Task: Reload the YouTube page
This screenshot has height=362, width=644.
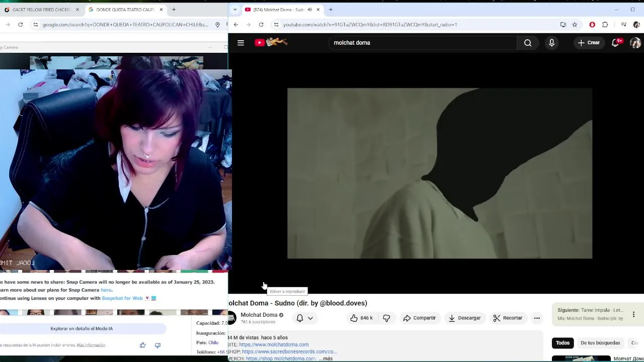Action: click(x=261, y=25)
